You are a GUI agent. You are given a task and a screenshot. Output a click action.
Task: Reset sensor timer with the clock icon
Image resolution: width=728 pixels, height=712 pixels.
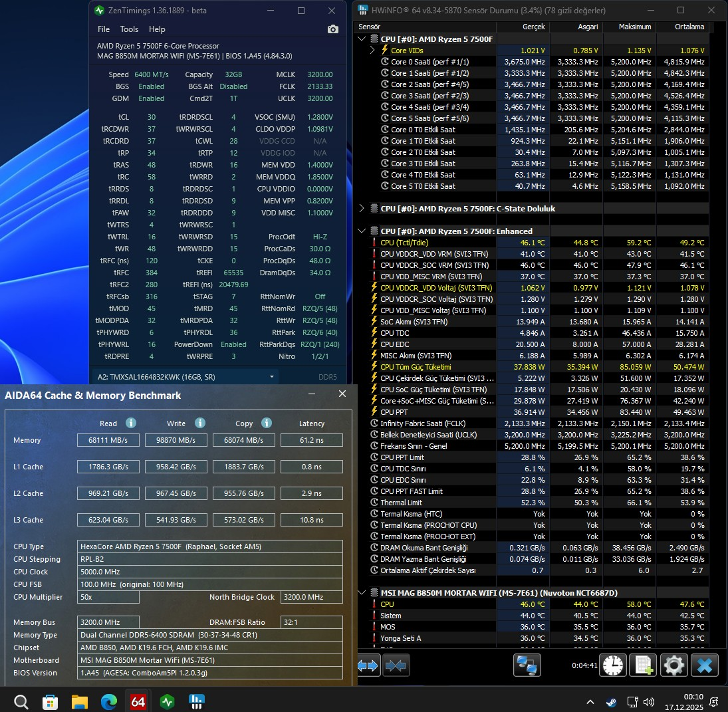[x=613, y=665]
